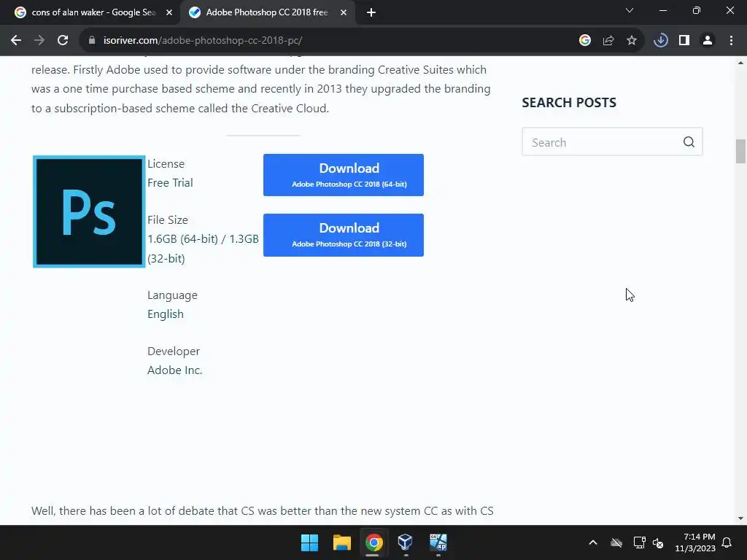
Task: Click the Photoshop Ps logo image
Action: tap(89, 211)
